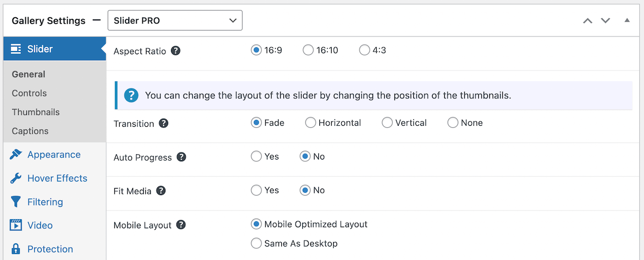Screen dimensions: 644x260
Task: Click the Aspect Ratio help icon
Action: pos(175,51)
